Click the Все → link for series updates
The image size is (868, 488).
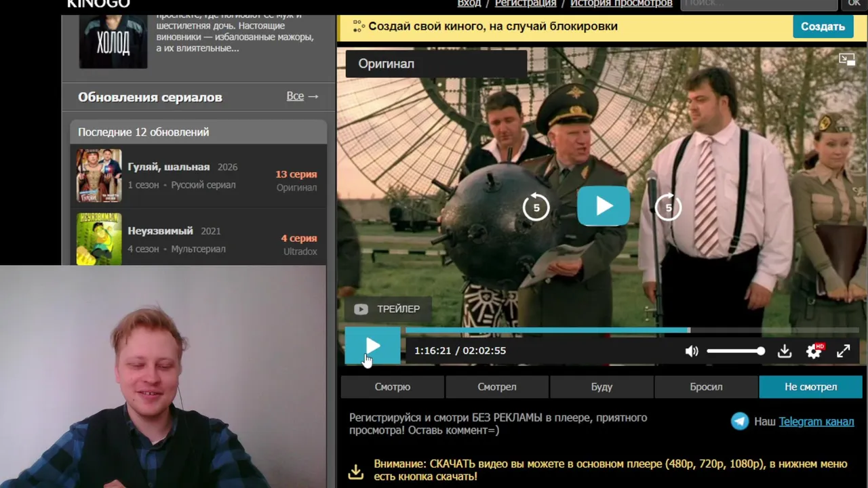302,96
